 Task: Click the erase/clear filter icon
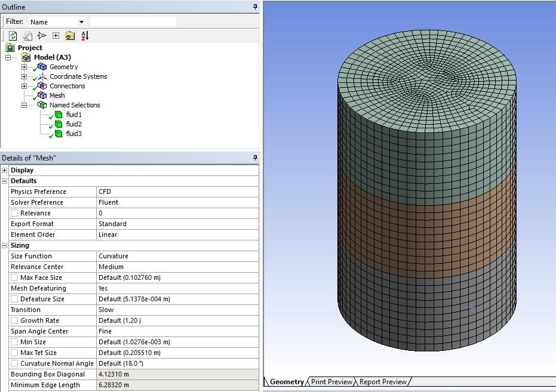[x=26, y=36]
